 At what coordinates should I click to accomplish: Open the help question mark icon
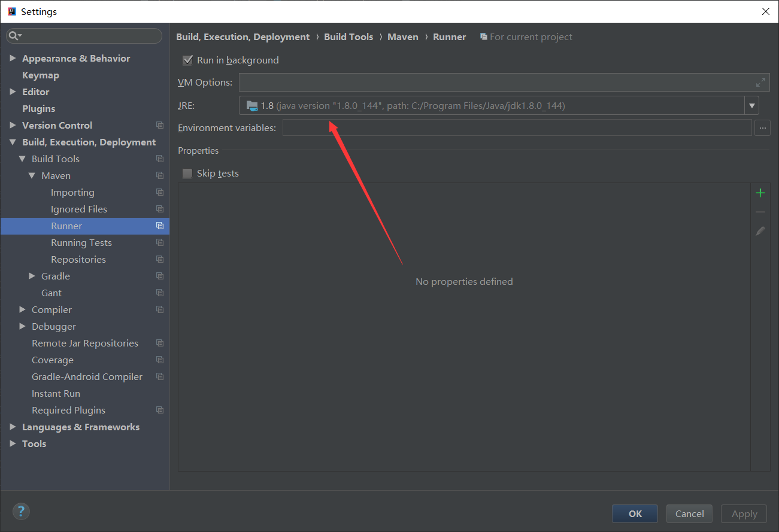pyautogui.click(x=21, y=511)
